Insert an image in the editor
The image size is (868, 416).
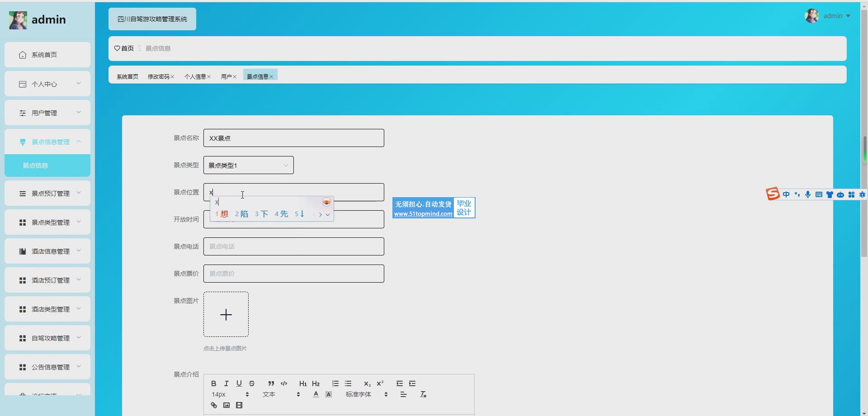pyautogui.click(x=226, y=405)
